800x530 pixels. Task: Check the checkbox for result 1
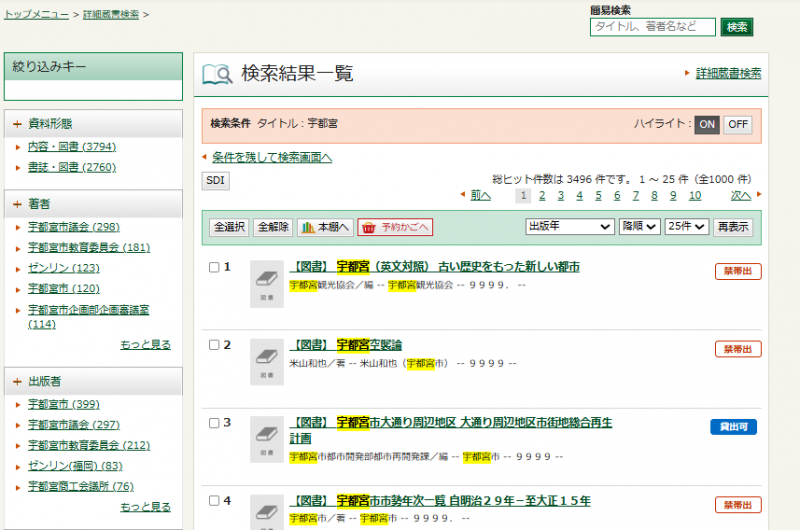[x=213, y=267]
